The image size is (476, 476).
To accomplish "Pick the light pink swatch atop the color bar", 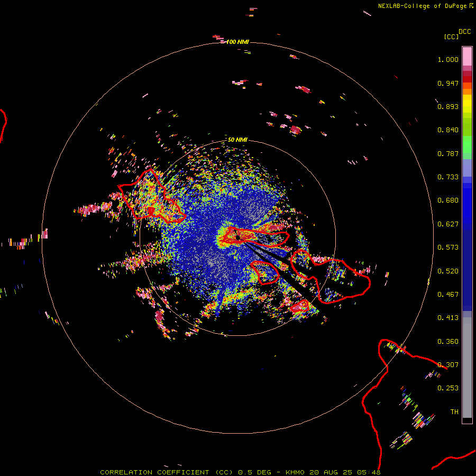I will point(467,56).
